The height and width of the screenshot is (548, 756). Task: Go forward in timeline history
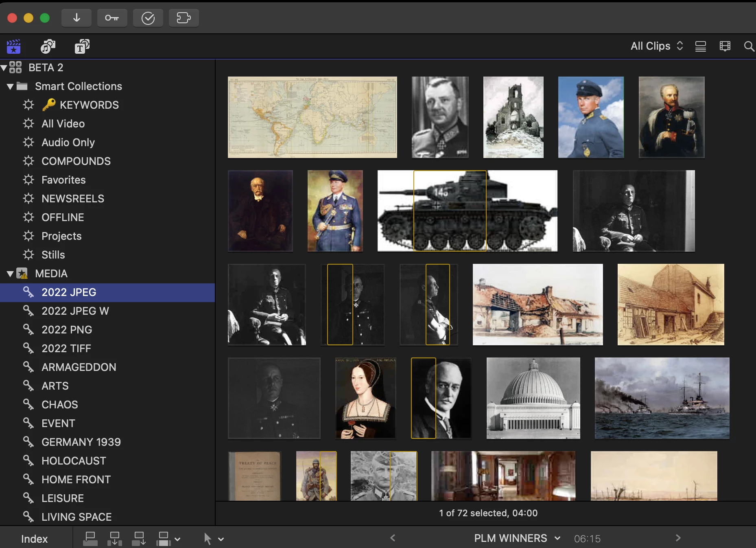tap(678, 538)
